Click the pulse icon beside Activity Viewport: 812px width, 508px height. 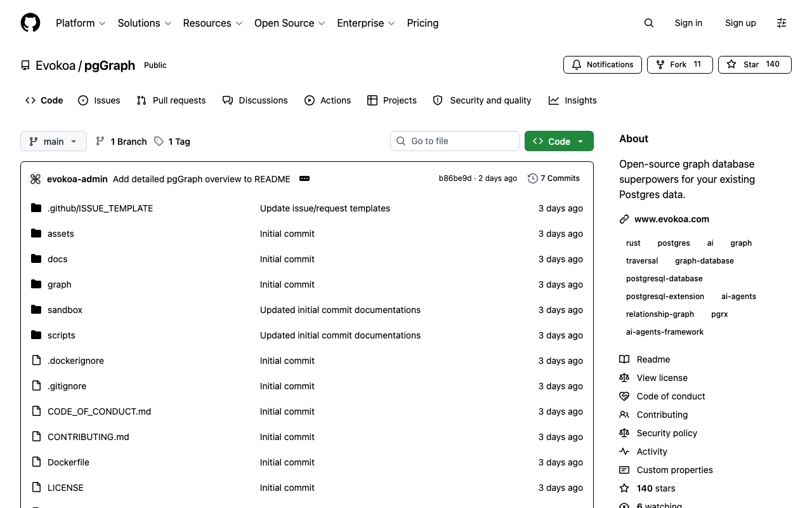pyautogui.click(x=624, y=451)
